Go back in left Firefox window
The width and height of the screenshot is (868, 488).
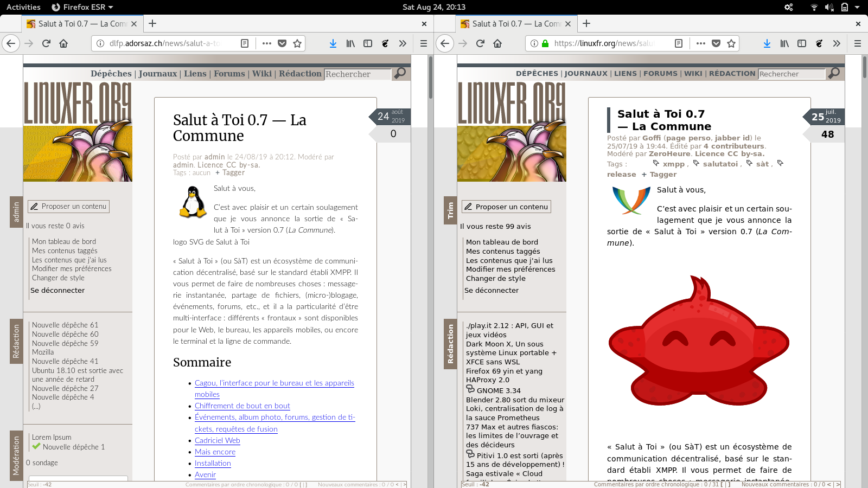(x=11, y=43)
